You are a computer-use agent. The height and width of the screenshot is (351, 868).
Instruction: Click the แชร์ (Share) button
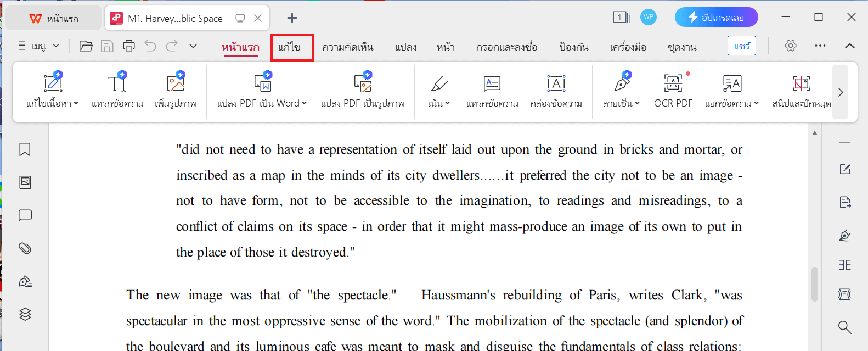pyautogui.click(x=741, y=46)
